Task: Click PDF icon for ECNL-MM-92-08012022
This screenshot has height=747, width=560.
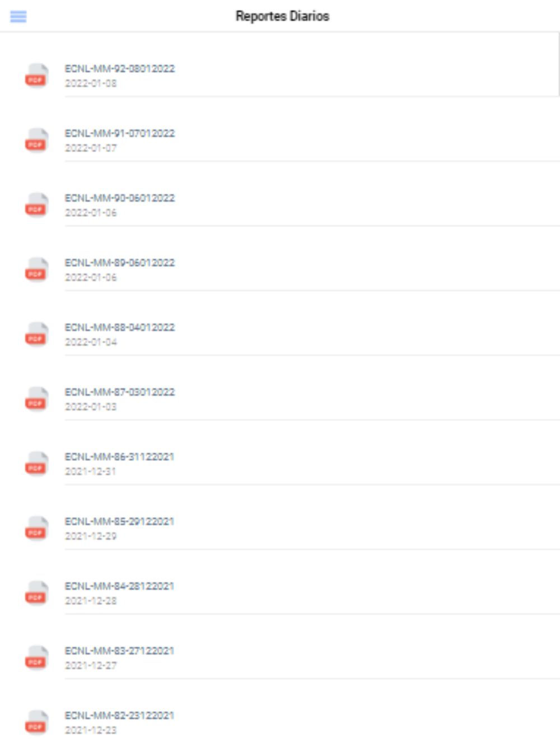Action: (x=36, y=76)
